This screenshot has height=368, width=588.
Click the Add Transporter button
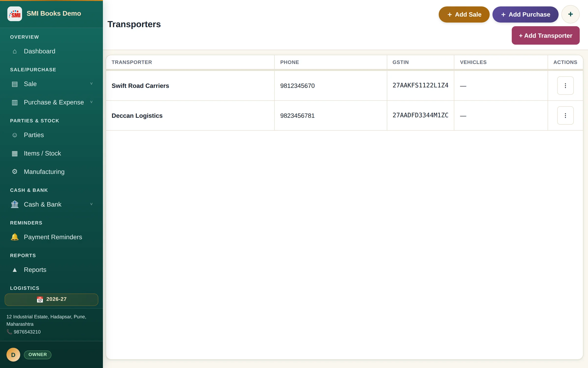545,36
